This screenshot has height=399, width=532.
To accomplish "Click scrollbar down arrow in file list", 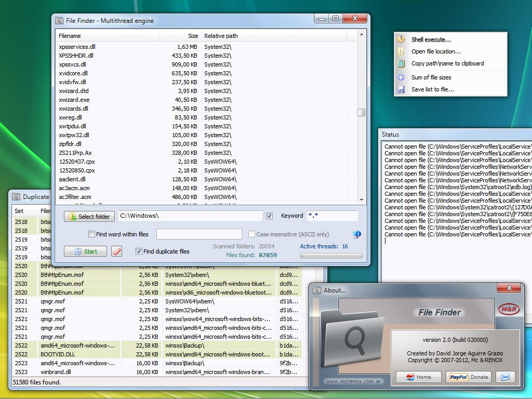I will click(x=362, y=200).
